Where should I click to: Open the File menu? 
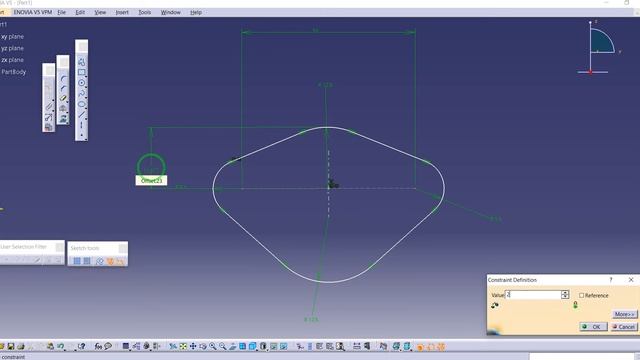tap(62, 12)
